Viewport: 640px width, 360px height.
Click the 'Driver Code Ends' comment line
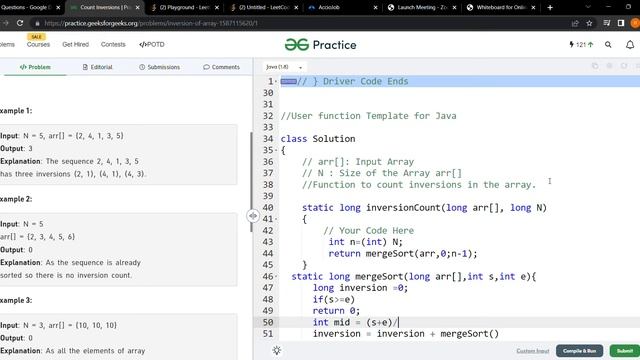click(353, 82)
